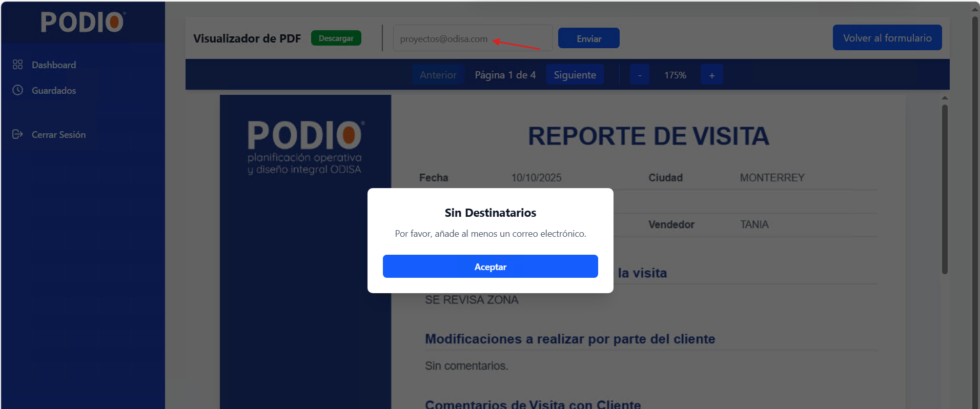Click the PODIO logo on the PDF cover
The height and width of the screenshot is (409, 980).
point(305,148)
